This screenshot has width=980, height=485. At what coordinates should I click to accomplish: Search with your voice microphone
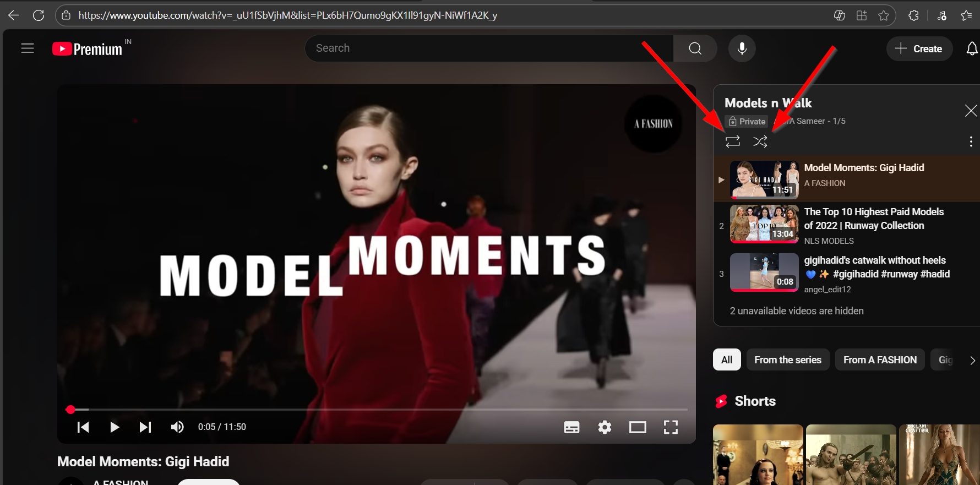[742, 48]
